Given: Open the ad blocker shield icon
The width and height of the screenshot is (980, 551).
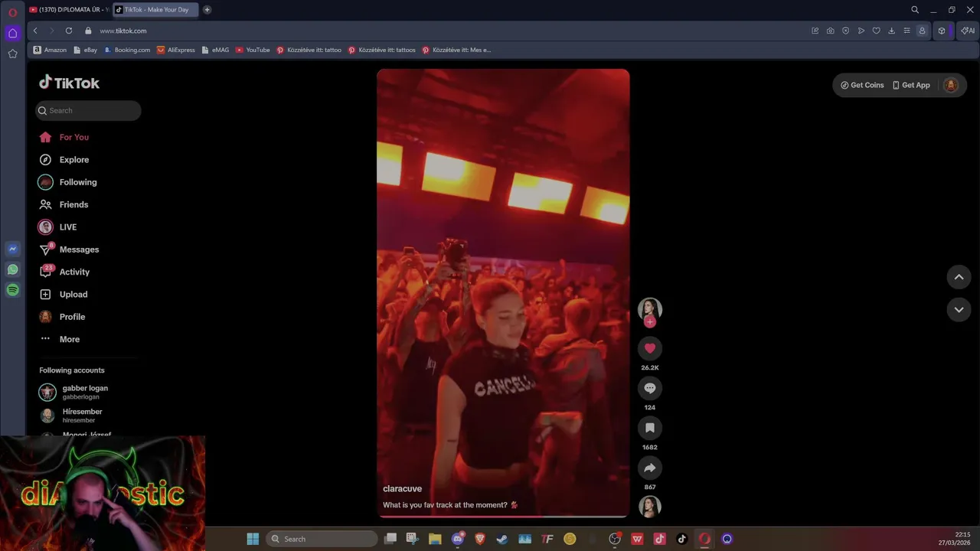Looking at the screenshot, I should [x=846, y=31].
